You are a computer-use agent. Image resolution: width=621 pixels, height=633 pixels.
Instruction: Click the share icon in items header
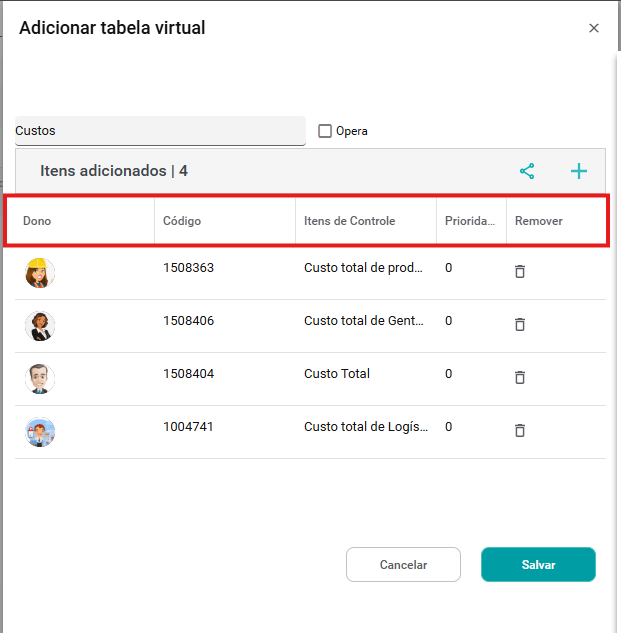click(x=527, y=171)
